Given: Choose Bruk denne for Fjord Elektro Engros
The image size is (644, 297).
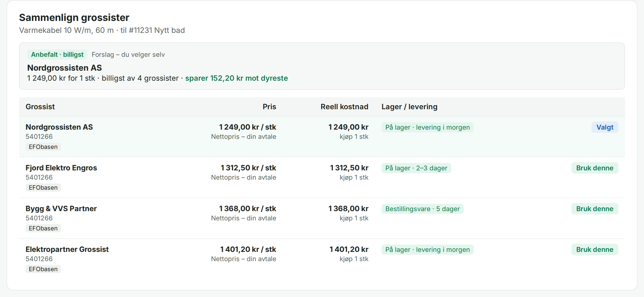Looking at the screenshot, I should click(x=595, y=168).
